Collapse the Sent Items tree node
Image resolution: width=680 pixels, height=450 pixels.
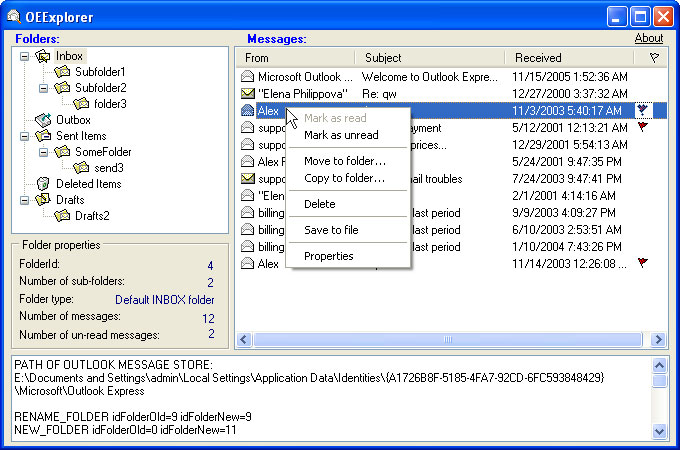point(25,136)
